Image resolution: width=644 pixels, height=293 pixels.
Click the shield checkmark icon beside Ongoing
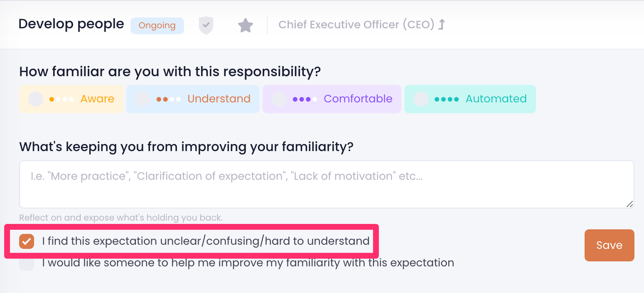click(x=206, y=25)
